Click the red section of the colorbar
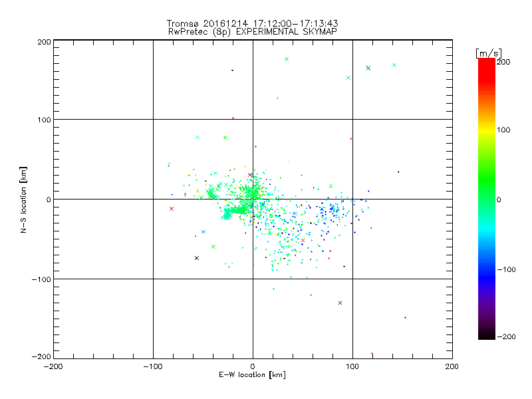532x399 pixels. point(487,70)
